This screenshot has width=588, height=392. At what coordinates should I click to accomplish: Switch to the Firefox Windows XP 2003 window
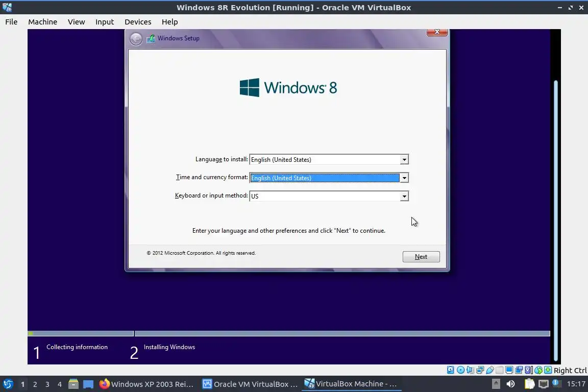click(x=146, y=384)
